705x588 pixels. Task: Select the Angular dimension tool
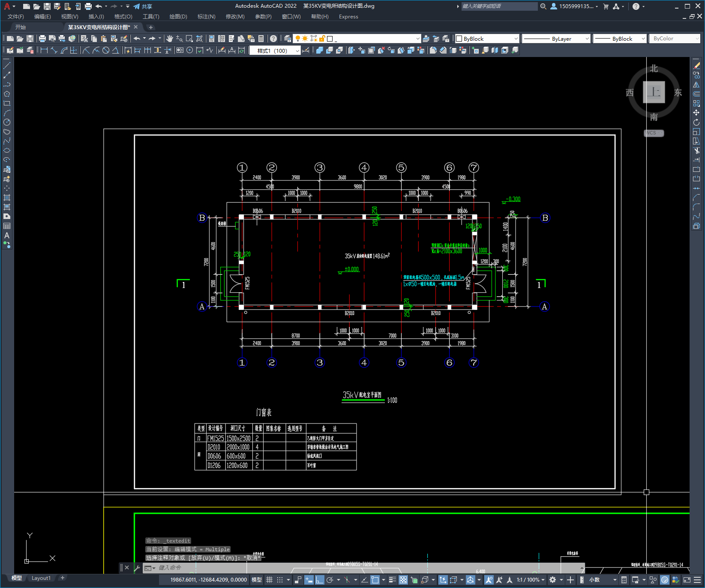pyautogui.click(x=115, y=51)
